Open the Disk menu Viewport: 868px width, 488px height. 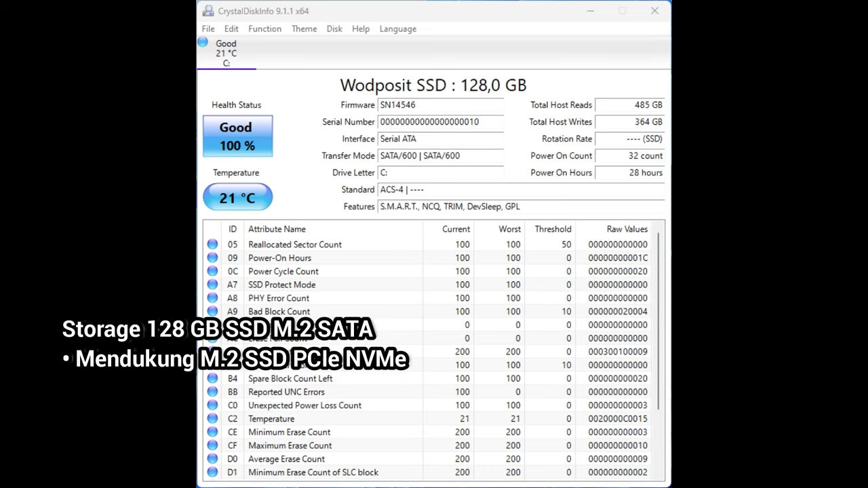[334, 28]
